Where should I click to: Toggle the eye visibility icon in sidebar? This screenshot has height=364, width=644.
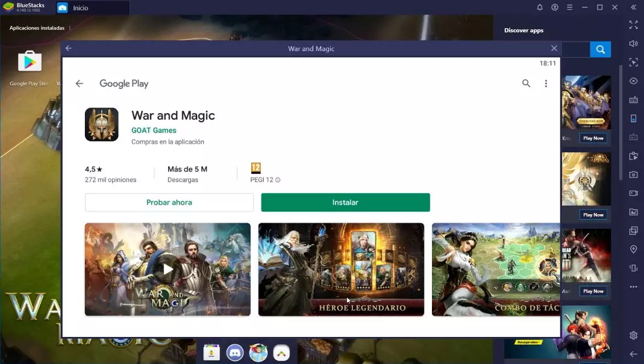tap(633, 81)
